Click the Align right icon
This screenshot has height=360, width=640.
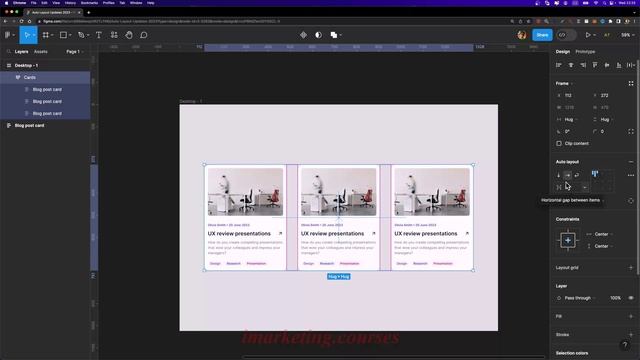(x=583, y=65)
